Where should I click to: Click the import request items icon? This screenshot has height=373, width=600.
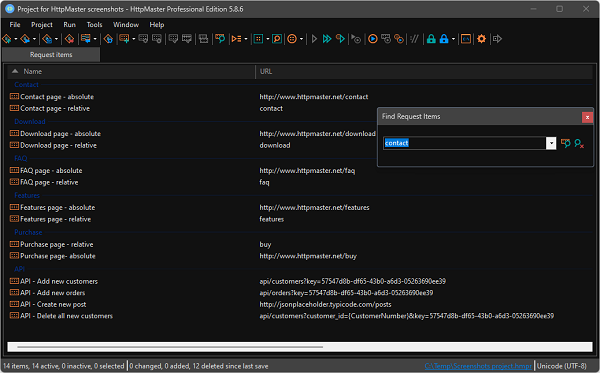click(86, 39)
